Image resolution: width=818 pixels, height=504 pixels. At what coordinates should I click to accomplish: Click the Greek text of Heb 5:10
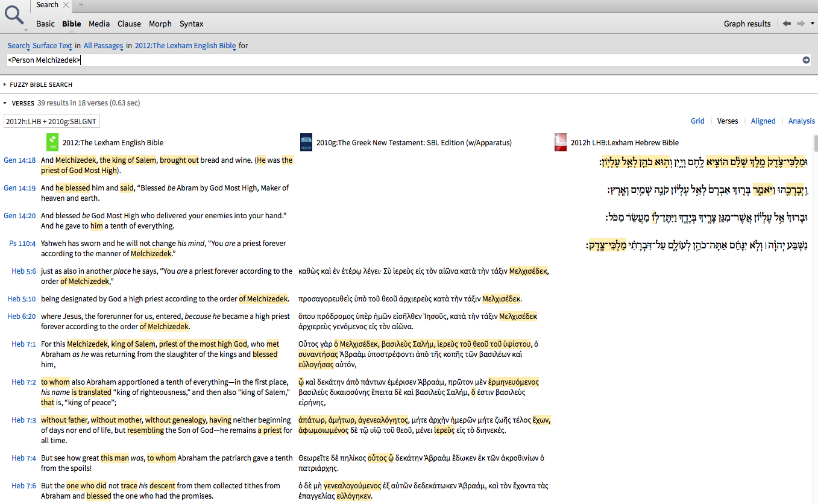click(410, 299)
